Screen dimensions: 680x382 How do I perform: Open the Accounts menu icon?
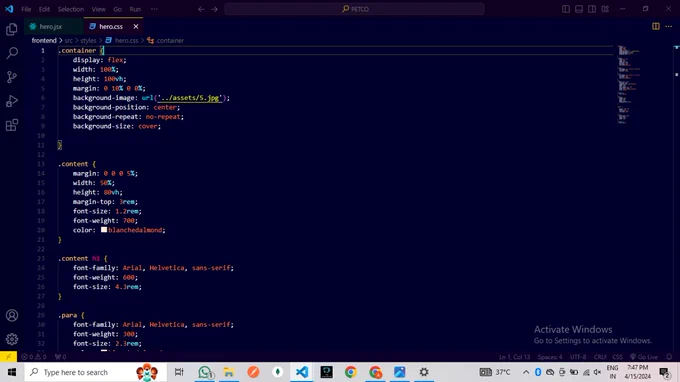[12, 315]
